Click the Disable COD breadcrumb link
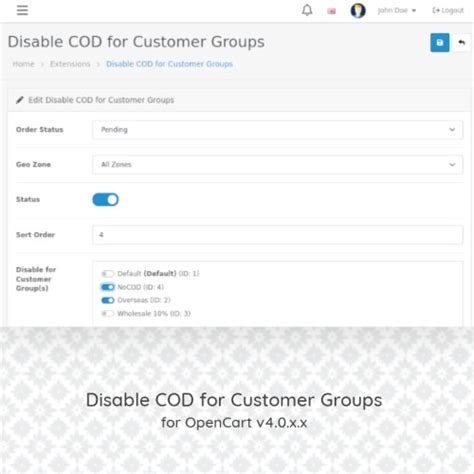The height and width of the screenshot is (474, 474). click(169, 64)
